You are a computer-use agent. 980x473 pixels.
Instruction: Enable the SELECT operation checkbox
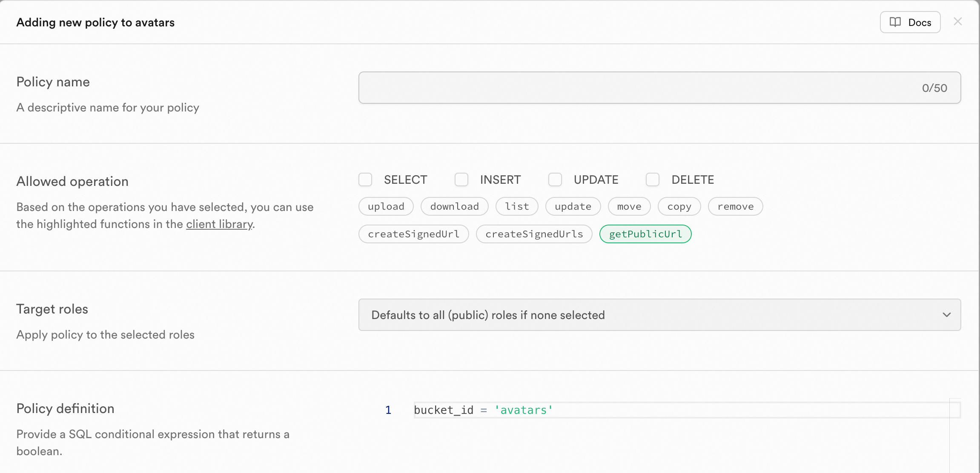[x=365, y=180]
